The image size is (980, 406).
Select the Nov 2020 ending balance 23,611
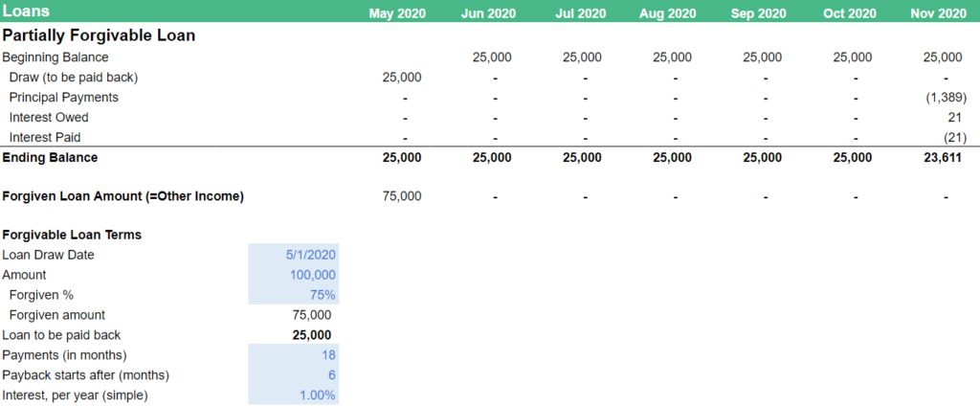point(945,157)
